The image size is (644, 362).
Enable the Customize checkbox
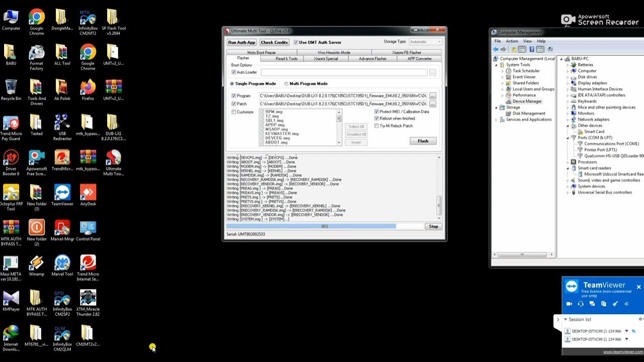tap(233, 112)
